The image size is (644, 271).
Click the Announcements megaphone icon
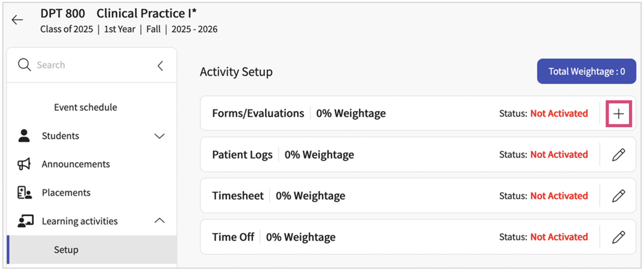coord(24,164)
